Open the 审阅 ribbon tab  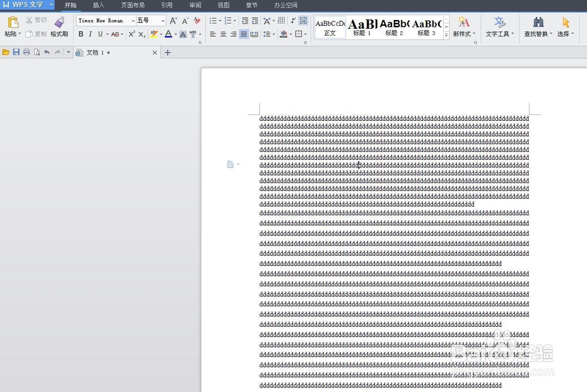click(x=195, y=5)
